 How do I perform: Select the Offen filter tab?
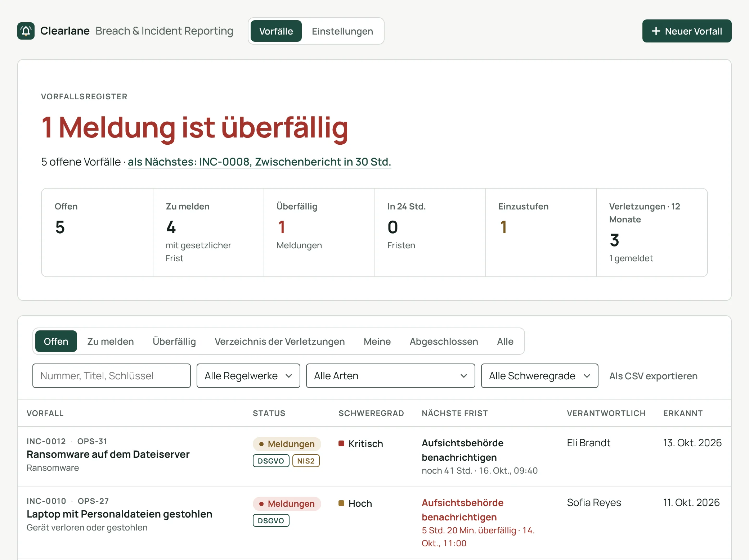56,341
